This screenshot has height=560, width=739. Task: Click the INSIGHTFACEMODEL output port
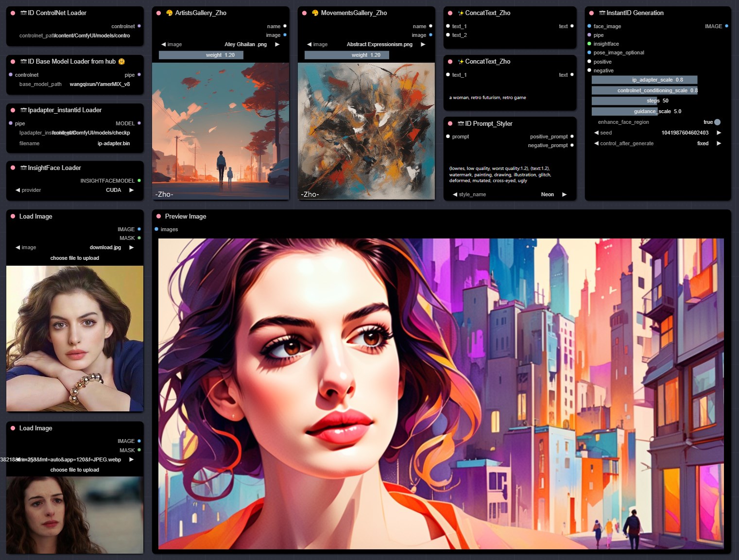[139, 181]
